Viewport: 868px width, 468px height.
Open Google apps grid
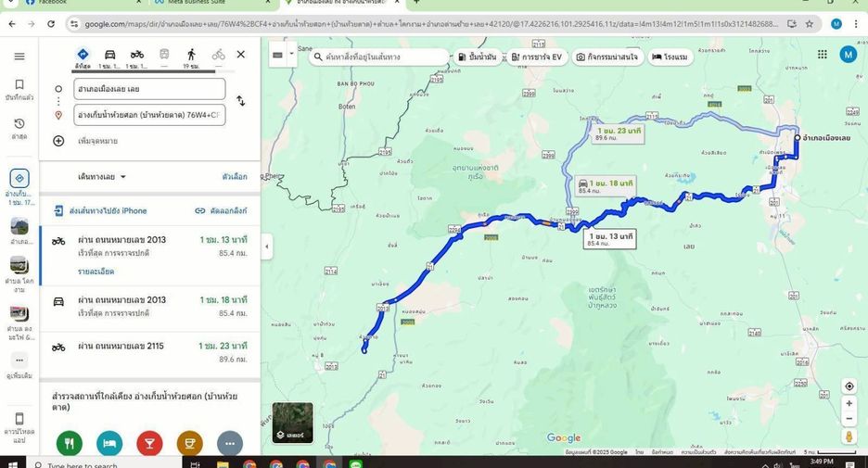[x=823, y=54]
